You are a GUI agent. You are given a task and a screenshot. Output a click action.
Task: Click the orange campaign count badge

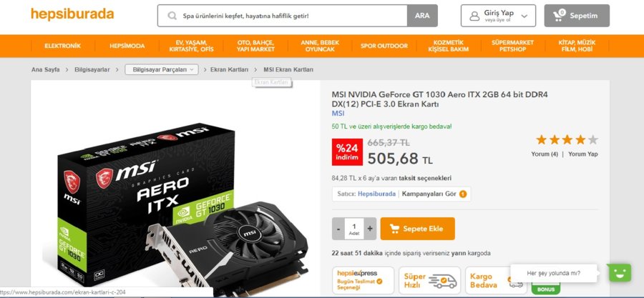click(x=463, y=194)
